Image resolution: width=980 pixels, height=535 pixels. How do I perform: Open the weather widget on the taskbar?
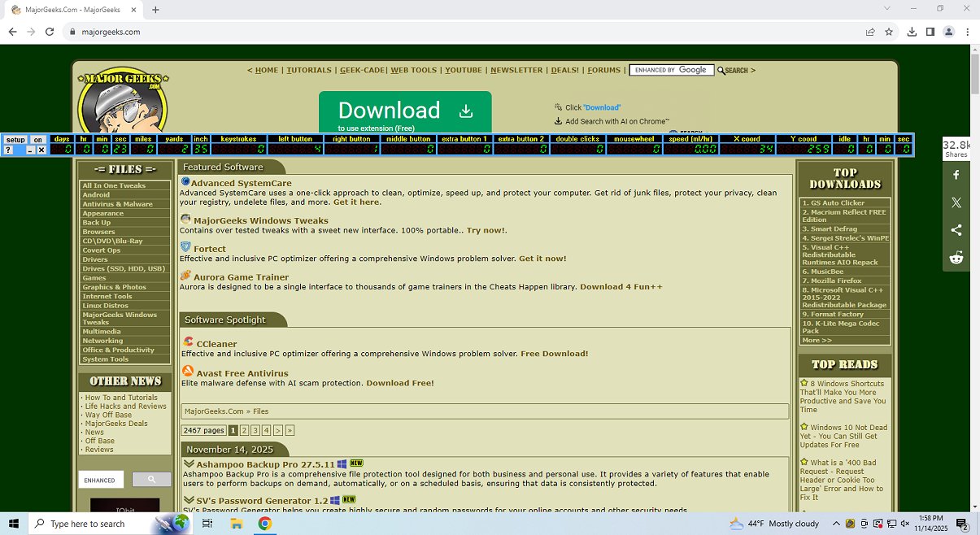774,524
